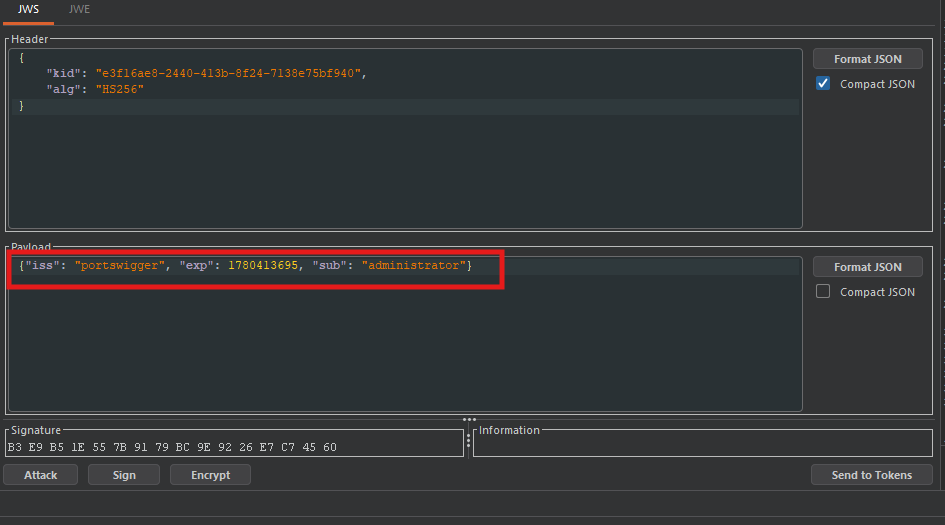
Task: Click Format JSON button for Header
Action: (867, 59)
